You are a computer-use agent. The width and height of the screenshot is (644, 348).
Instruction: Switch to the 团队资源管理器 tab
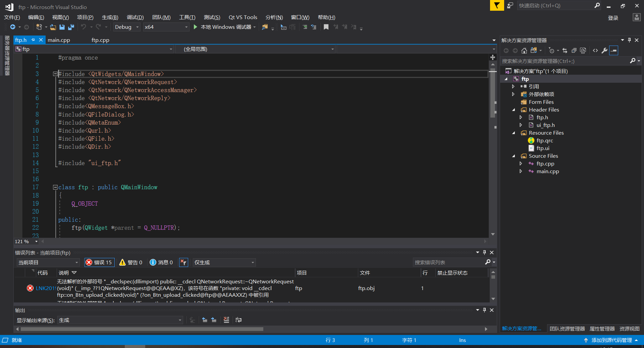tap(567, 329)
